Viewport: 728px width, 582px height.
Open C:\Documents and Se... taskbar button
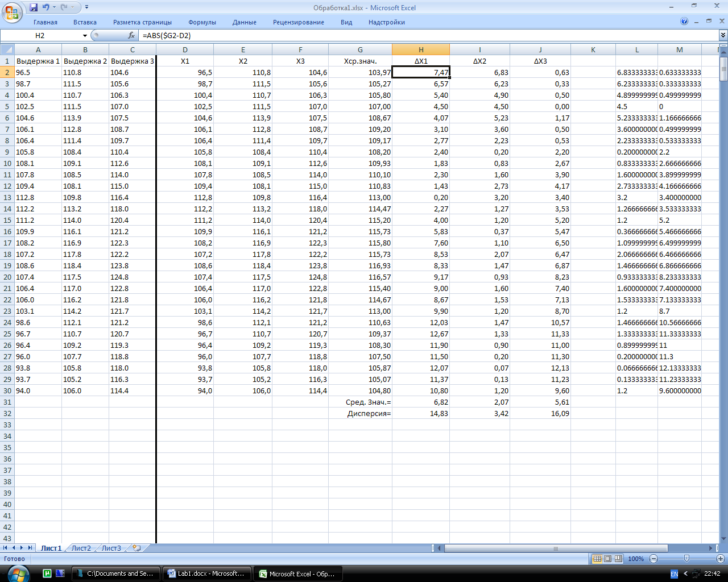point(115,573)
